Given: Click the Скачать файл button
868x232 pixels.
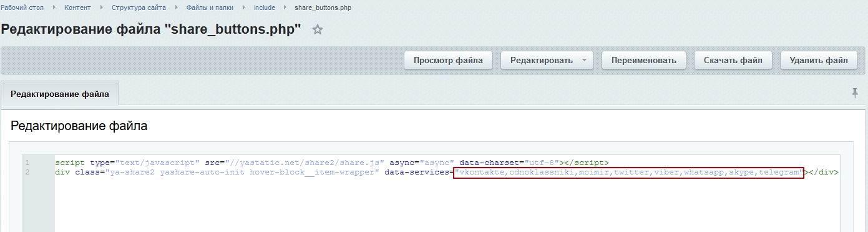Looking at the screenshot, I should [733, 61].
